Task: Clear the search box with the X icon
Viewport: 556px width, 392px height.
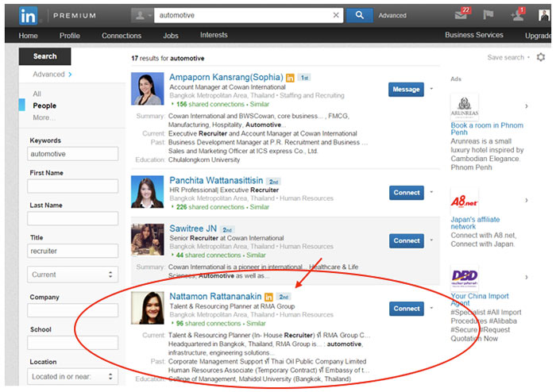Action: pyautogui.click(x=336, y=15)
